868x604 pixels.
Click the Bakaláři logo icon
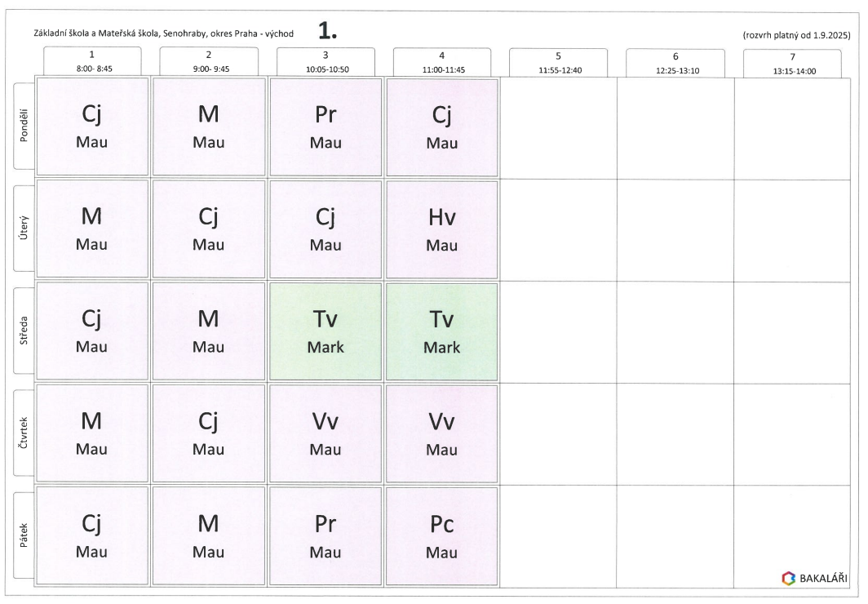pyautogui.click(x=788, y=578)
